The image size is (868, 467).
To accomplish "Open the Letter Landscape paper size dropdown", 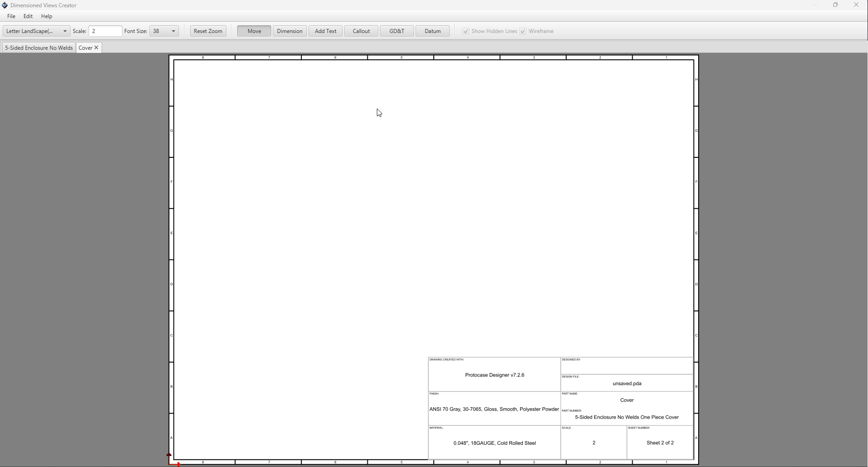I will pos(37,31).
